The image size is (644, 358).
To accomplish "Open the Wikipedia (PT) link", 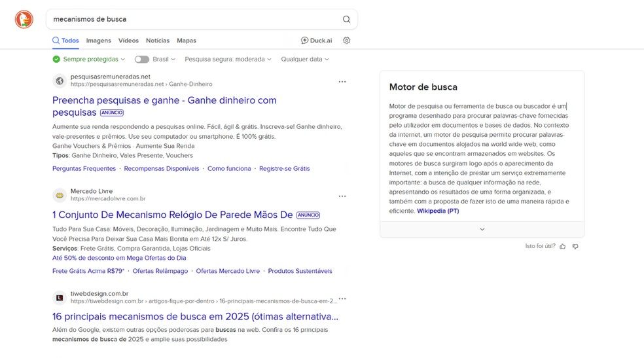I will [438, 211].
